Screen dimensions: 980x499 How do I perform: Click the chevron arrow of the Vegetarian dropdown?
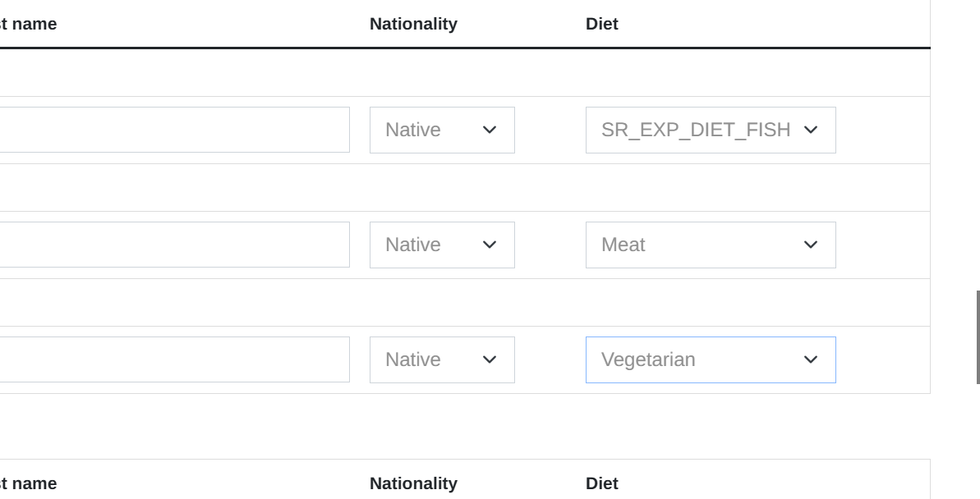[x=811, y=359]
